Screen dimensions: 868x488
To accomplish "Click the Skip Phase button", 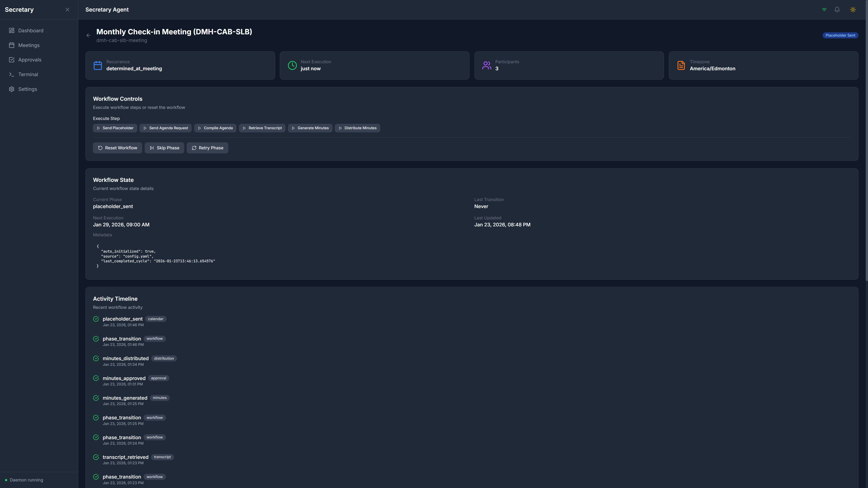I will pyautogui.click(x=164, y=148).
